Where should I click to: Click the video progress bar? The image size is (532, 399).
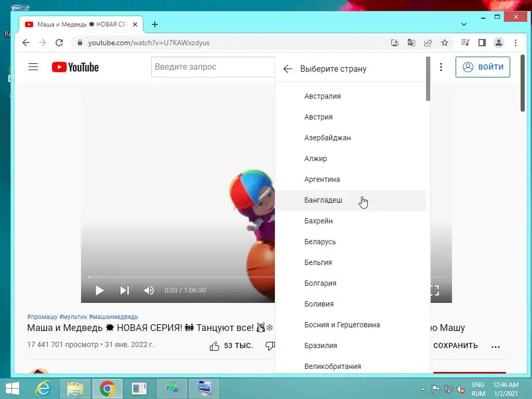[x=181, y=277]
